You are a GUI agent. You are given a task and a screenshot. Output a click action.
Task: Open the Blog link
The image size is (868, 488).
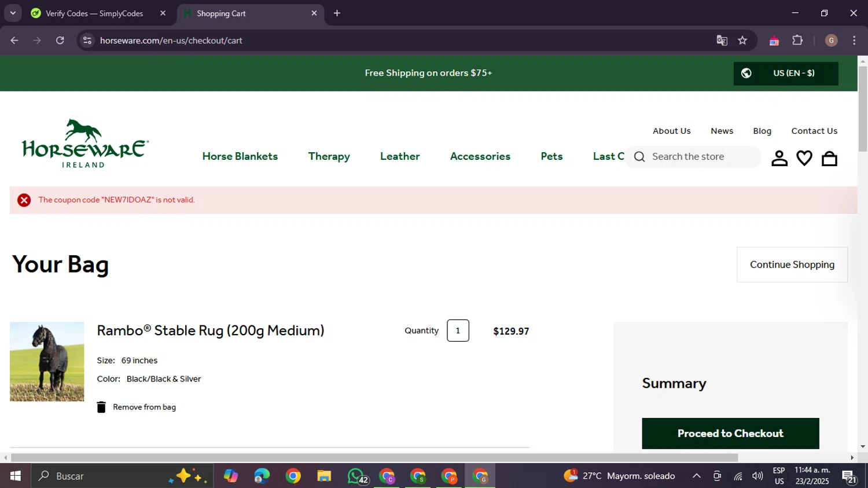pyautogui.click(x=762, y=131)
